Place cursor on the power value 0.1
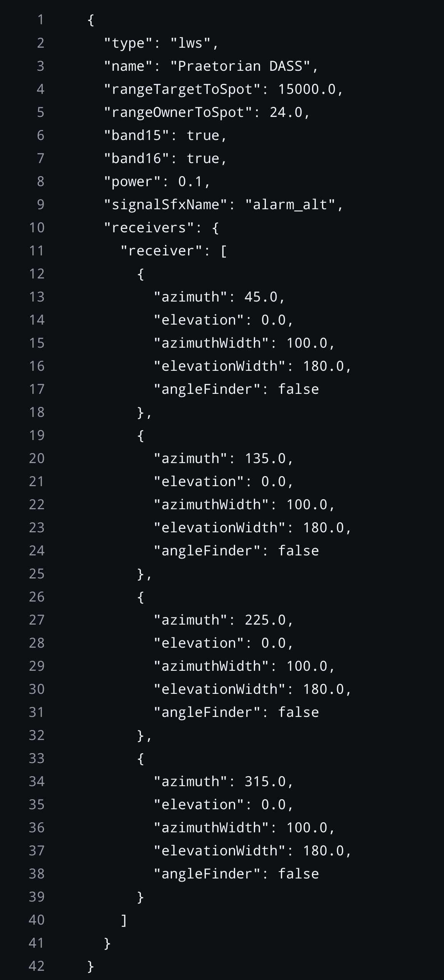Viewport: 444px width, 980px height. (190, 182)
